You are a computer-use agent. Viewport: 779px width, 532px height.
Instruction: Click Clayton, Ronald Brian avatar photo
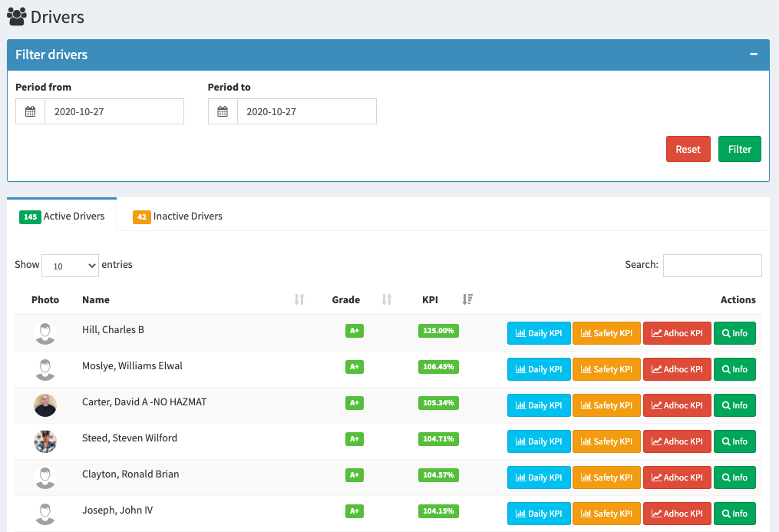45,477
